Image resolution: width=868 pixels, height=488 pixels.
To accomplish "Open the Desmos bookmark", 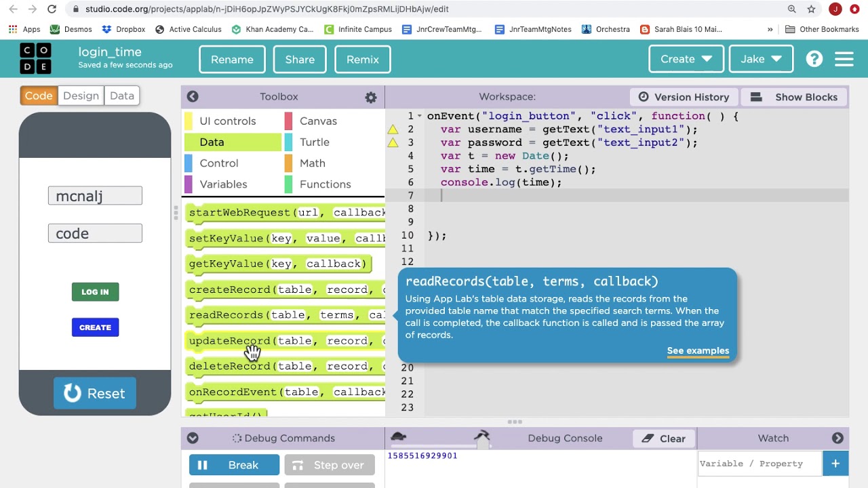I will coord(71,30).
